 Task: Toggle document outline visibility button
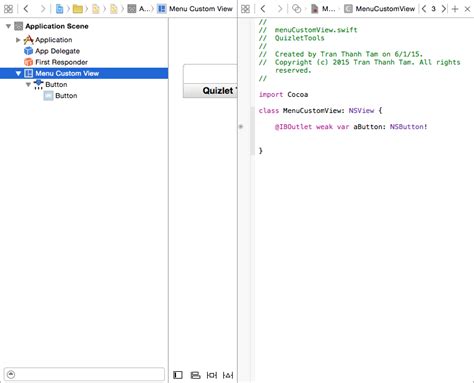pos(178,375)
